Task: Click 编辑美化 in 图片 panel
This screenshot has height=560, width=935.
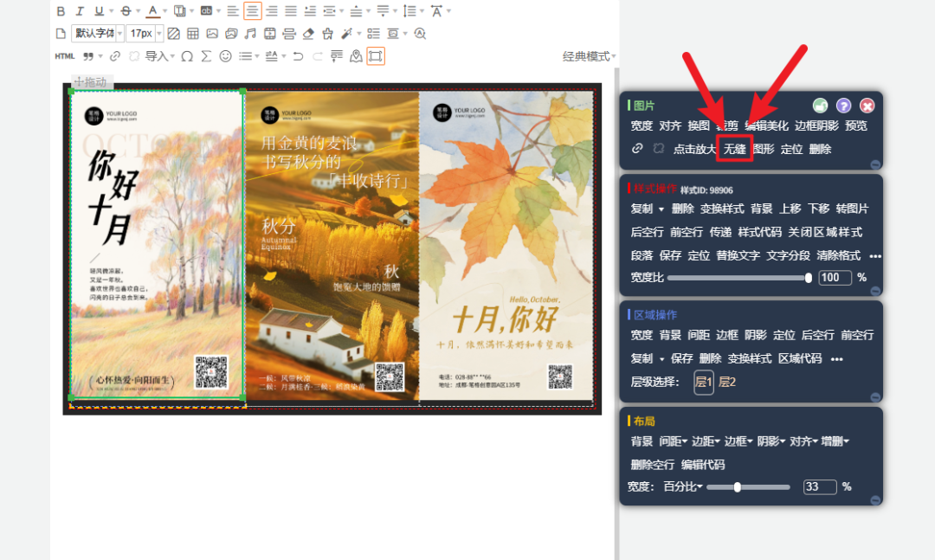Action: [x=767, y=126]
